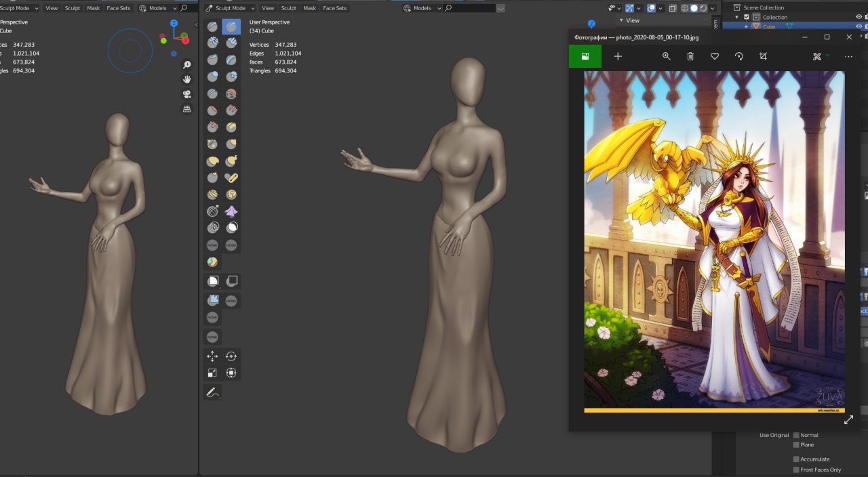This screenshot has width=868, height=477.
Task: Select the Rotate transform tool
Action: click(231, 356)
